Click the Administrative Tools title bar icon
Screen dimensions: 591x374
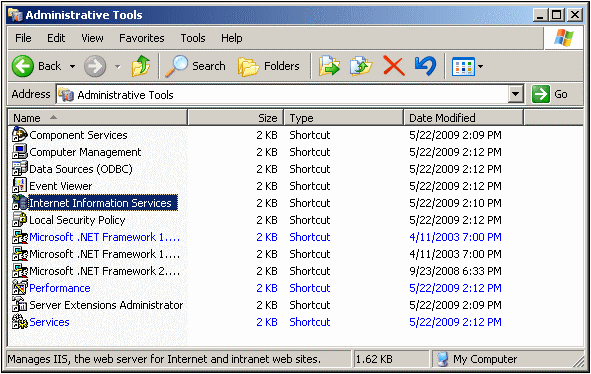pos(15,15)
